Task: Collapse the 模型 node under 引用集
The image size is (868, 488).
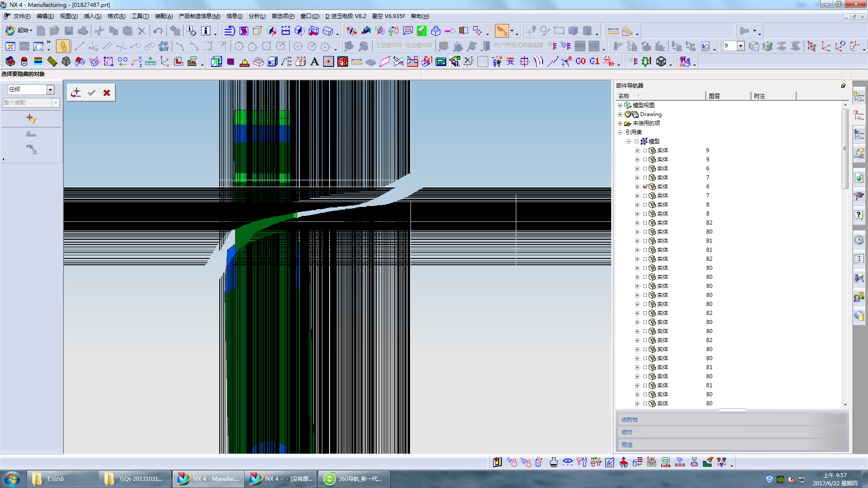Action: (628, 141)
